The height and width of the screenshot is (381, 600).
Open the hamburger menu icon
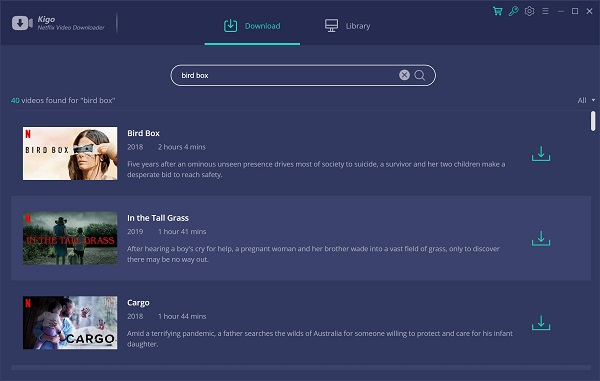pos(545,11)
